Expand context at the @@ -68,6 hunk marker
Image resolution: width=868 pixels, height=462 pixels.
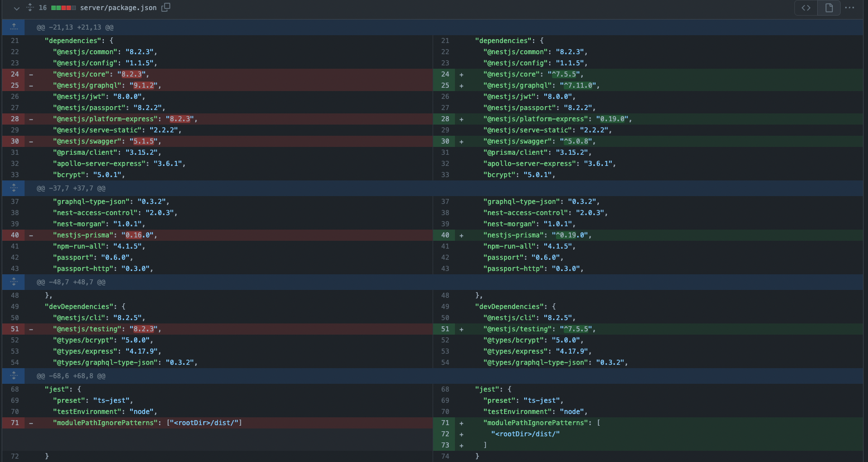click(13, 375)
